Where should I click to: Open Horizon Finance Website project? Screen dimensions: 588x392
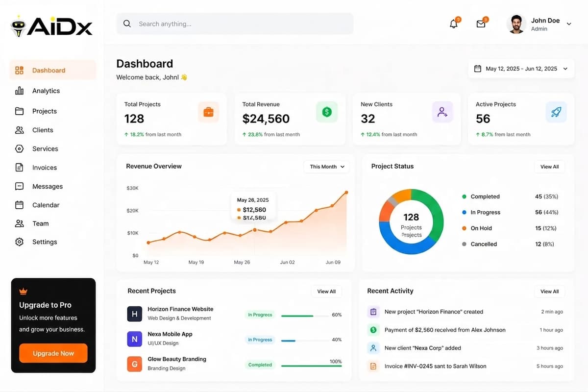(x=180, y=309)
